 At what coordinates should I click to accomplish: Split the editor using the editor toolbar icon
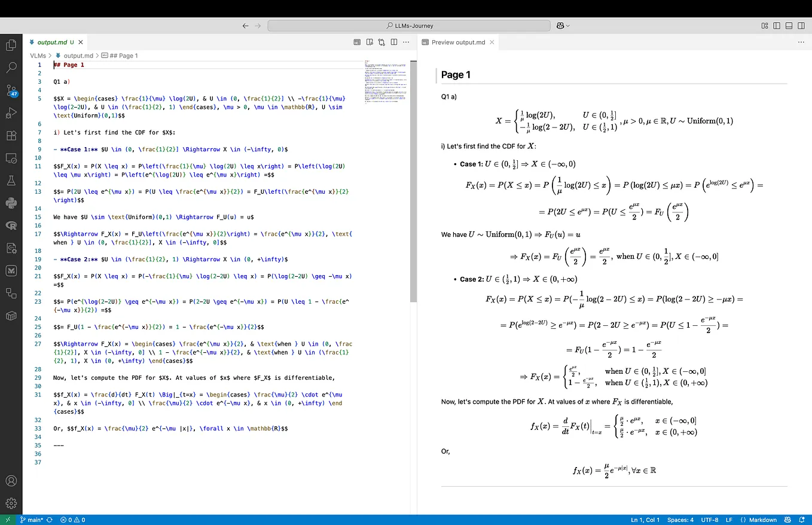pos(394,42)
